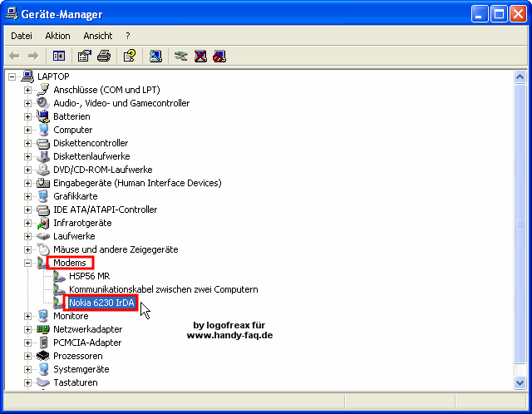Click the Infrarotgeräte category icon
Image resolution: width=532 pixels, height=414 pixels.
click(x=43, y=223)
